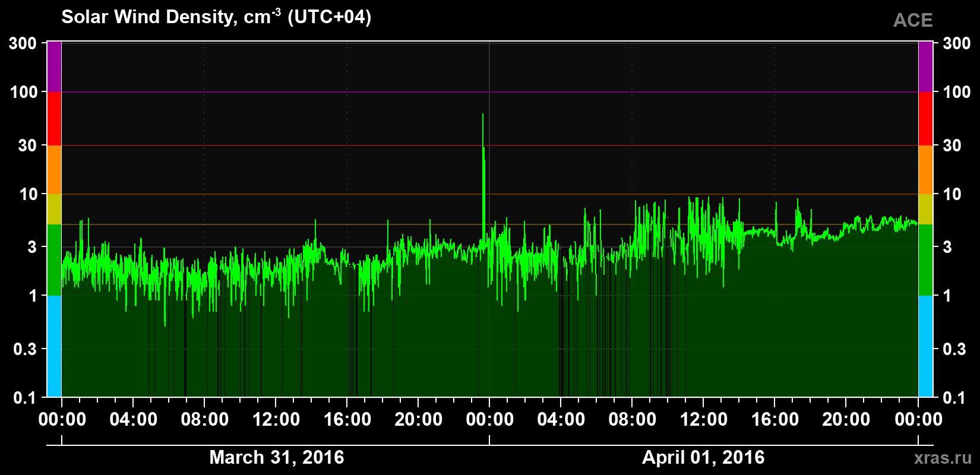Click the 12:00 tick label under March 31

(x=276, y=419)
